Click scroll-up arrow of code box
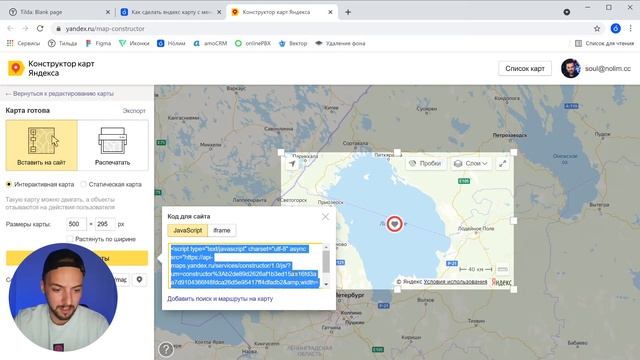640x360 pixels. [326, 247]
